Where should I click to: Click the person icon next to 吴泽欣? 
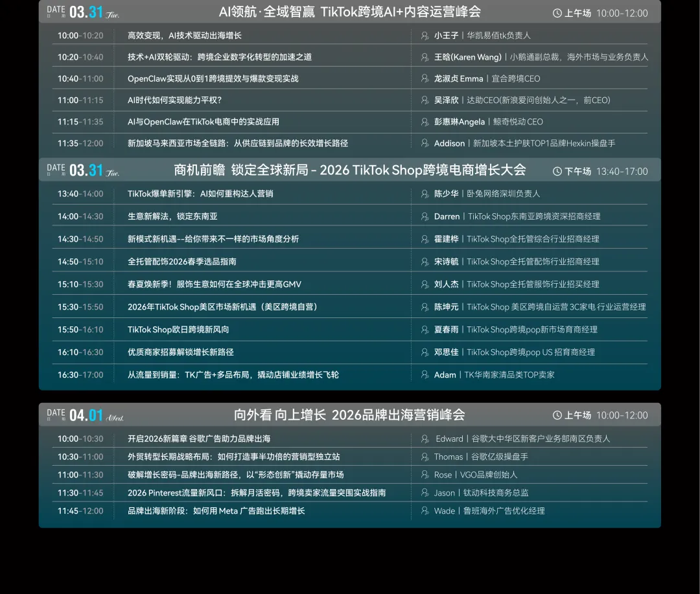(x=425, y=100)
